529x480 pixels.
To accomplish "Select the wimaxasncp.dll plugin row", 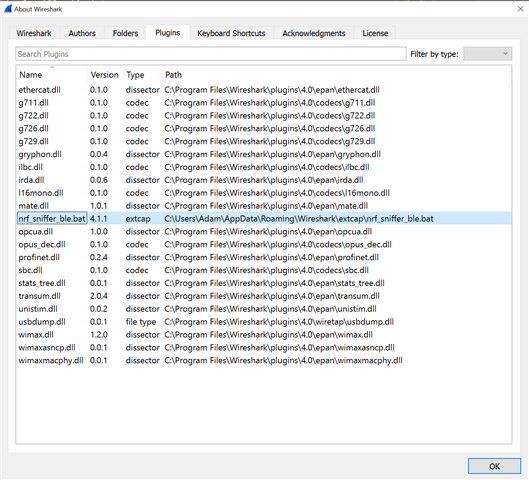I will tap(264, 347).
